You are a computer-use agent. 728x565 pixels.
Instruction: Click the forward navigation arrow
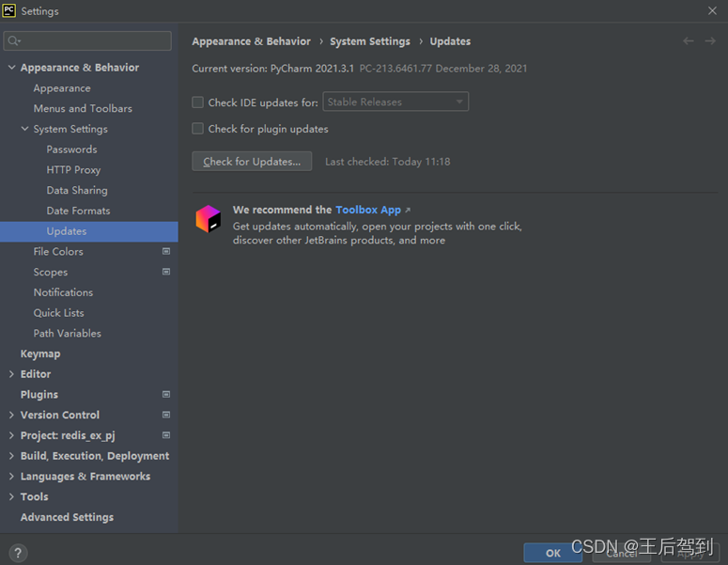point(710,41)
